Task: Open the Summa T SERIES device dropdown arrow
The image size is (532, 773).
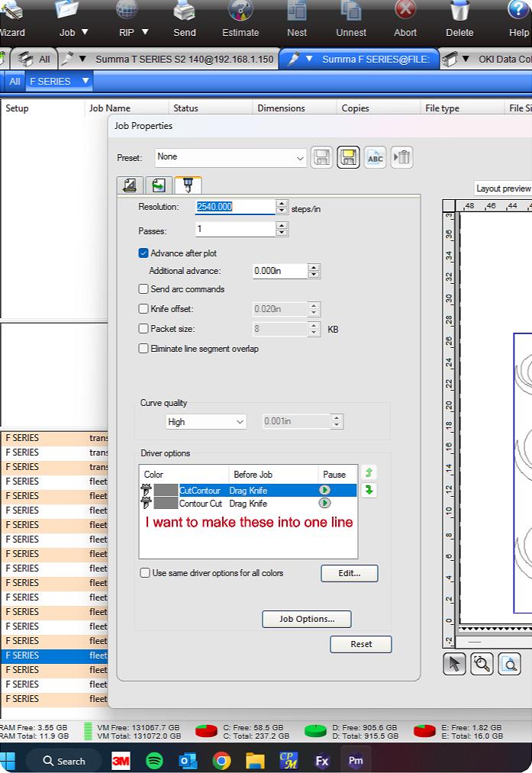Action: 82,59
